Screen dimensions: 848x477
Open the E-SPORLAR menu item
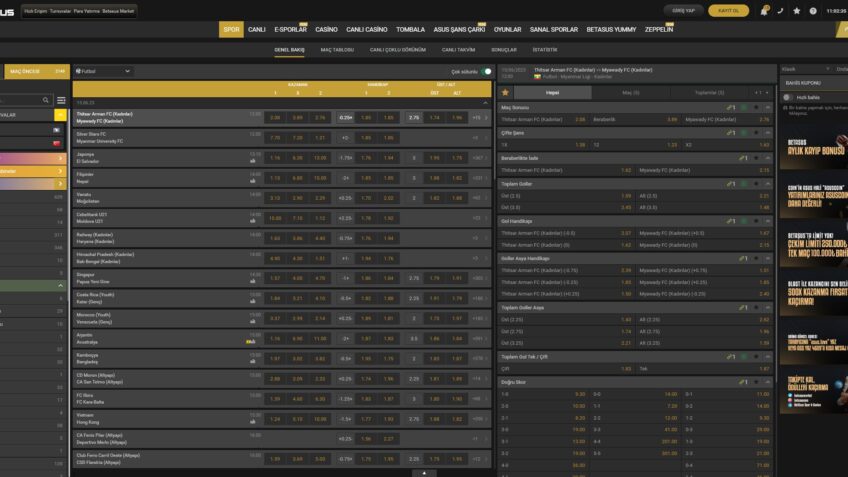(x=291, y=30)
